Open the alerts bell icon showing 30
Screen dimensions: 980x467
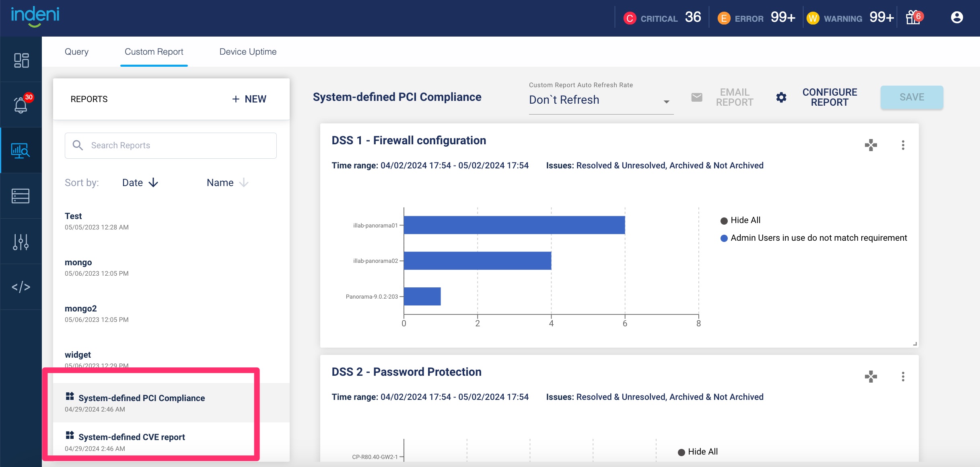21,105
